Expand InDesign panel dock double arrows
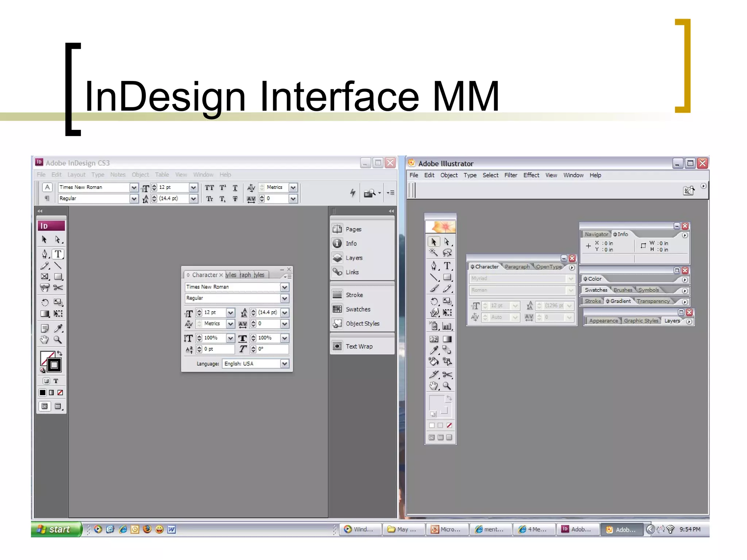This screenshot has height=560, width=747. 391,211
